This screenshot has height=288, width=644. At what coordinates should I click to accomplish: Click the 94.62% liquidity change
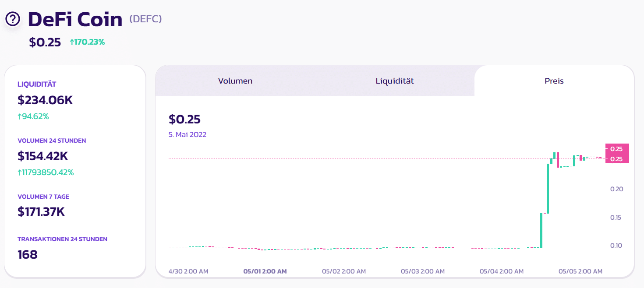point(33,116)
